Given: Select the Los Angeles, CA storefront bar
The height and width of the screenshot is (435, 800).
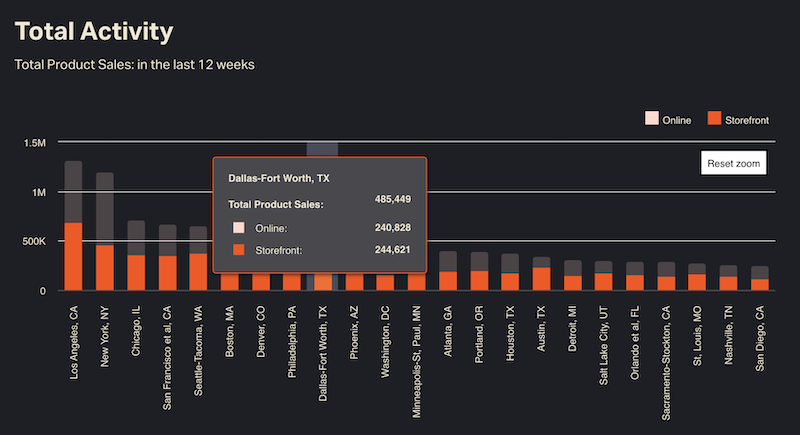Looking at the screenshot, I should 73,256.
